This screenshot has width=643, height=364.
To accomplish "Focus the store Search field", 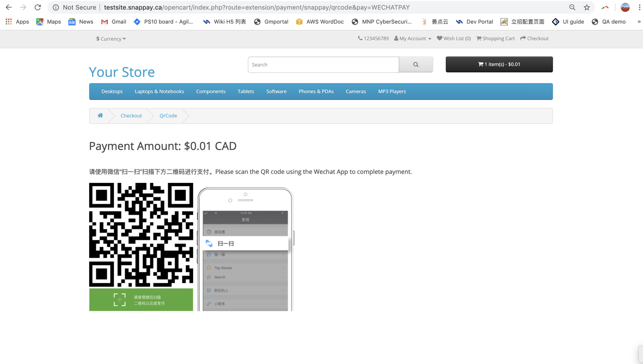I will (x=323, y=65).
